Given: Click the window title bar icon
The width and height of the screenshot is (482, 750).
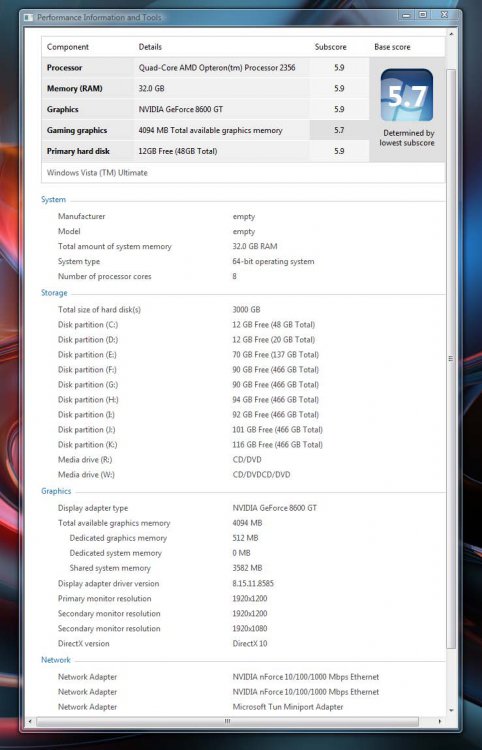Looking at the screenshot, I should point(28,18).
